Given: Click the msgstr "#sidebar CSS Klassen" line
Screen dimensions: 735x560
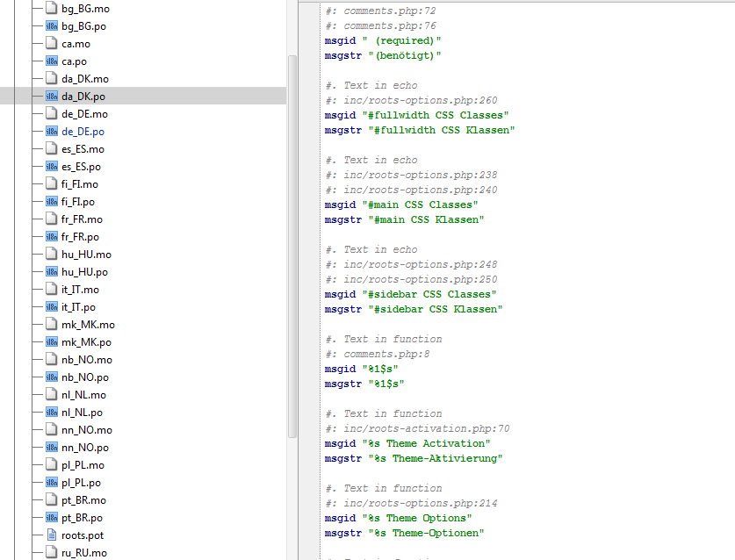Looking at the screenshot, I should click(413, 309).
